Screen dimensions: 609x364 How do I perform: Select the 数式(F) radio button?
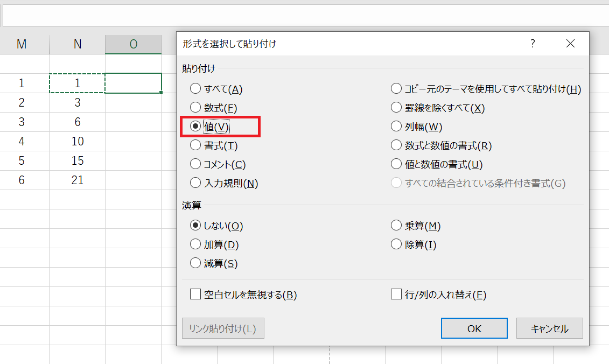coord(195,108)
